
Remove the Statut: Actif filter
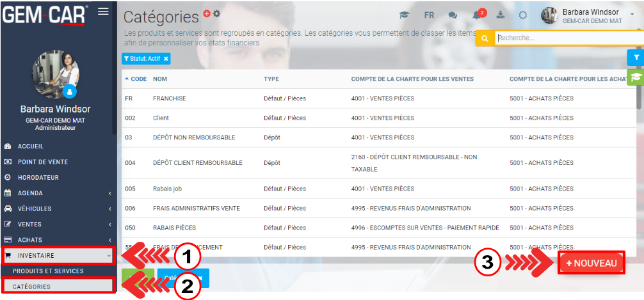(x=166, y=59)
